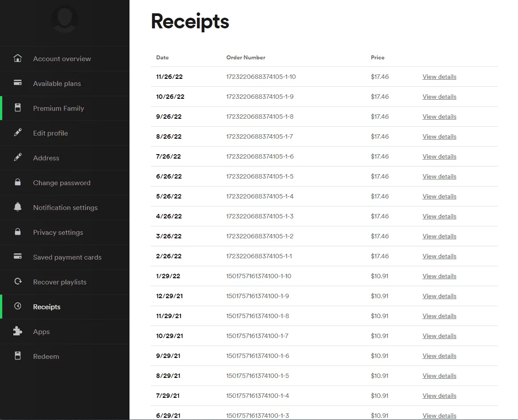Click the Receipts page heading

[190, 22]
